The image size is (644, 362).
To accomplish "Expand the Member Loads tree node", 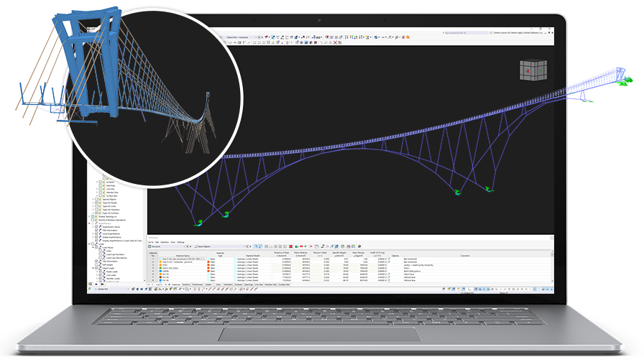I will click(x=97, y=278).
